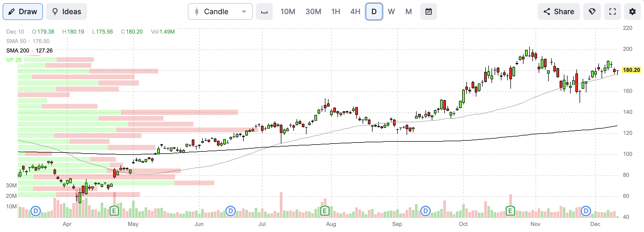Click the high value 180.19
This screenshot has height=232, width=644.
pos(75,32)
